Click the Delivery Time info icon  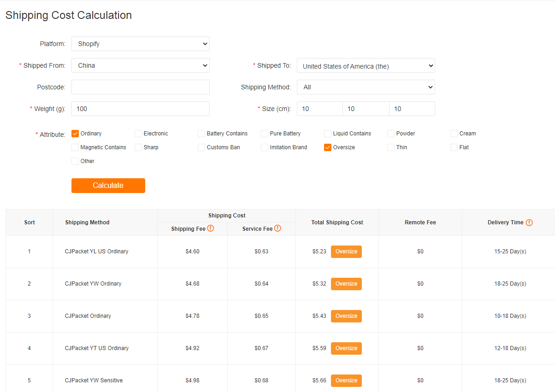(529, 222)
